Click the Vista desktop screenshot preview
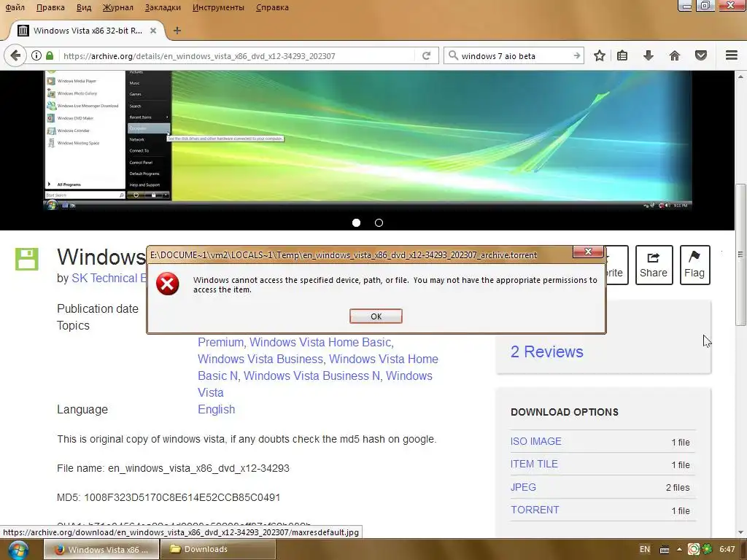This screenshot has width=747, height=560. coord(368,140)
